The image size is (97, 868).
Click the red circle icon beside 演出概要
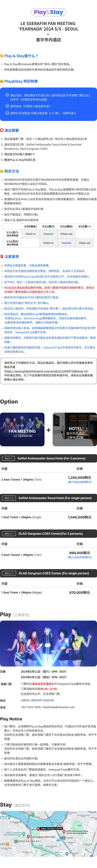pyautogui.click(x=2, y=130)
